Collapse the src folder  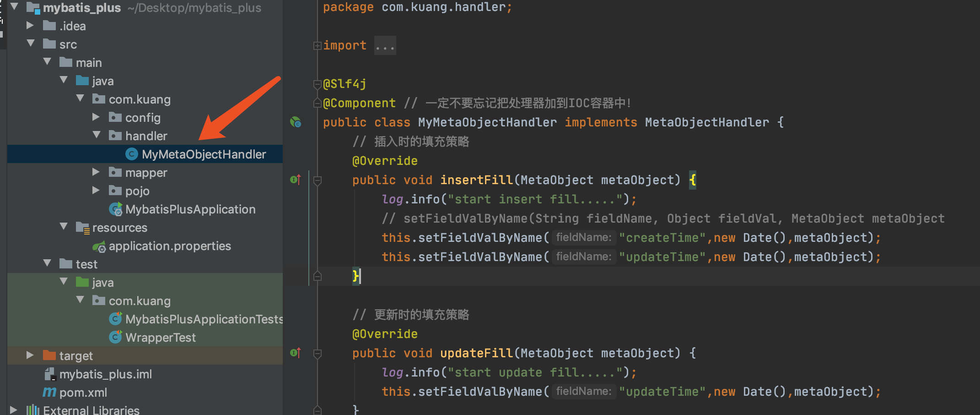(x=31, y=44)
